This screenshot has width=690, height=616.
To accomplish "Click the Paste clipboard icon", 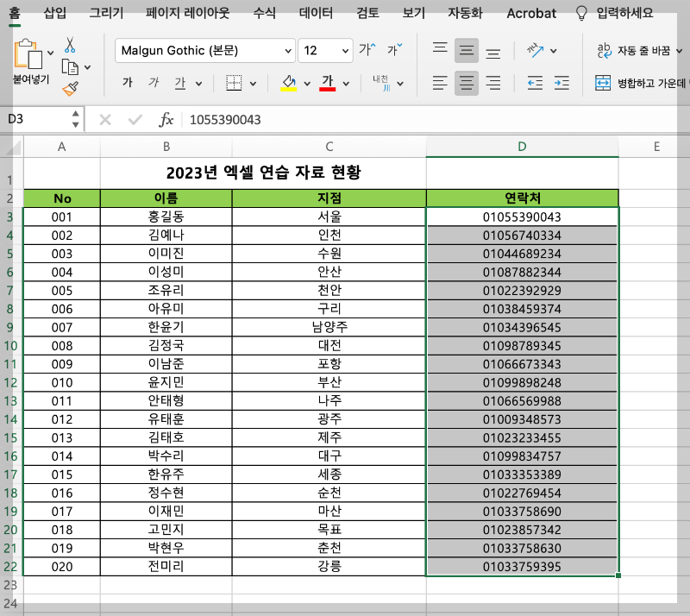I will point(28,53).
